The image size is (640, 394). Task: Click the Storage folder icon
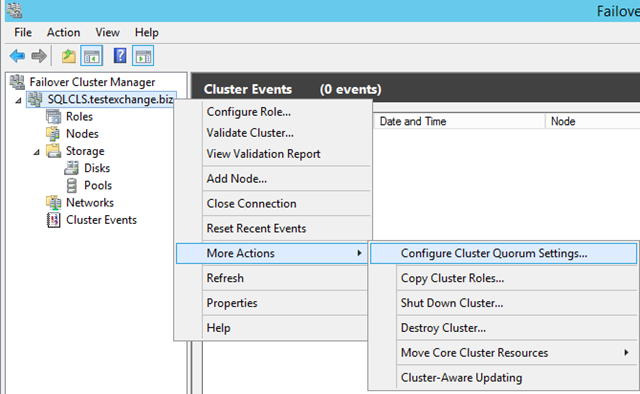coord(53,151)
